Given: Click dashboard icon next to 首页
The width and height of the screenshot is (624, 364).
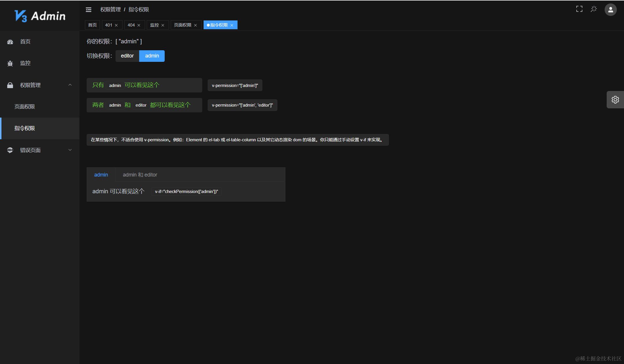Looking at the screenshot, I should pyautogui.click(x=10, y=42).
